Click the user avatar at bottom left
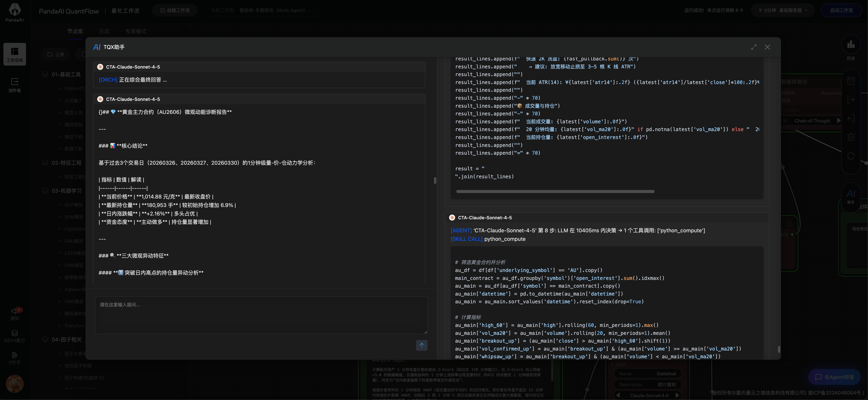The image size is (868, 400). pos(15,383)
